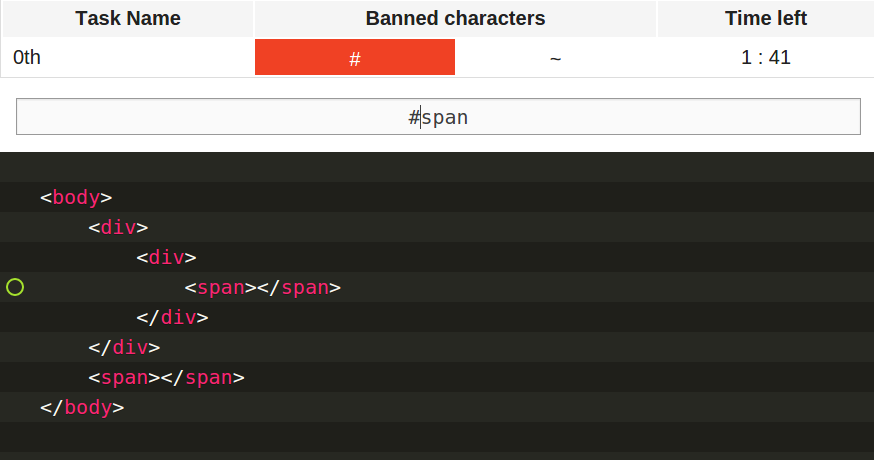The image size is (874, 460).
Task: Select the nested inner opening div tag
Action: 166,258
